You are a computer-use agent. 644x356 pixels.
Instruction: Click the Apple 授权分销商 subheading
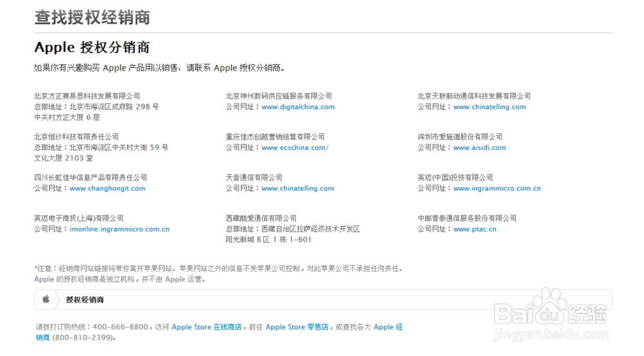(92, 47)
